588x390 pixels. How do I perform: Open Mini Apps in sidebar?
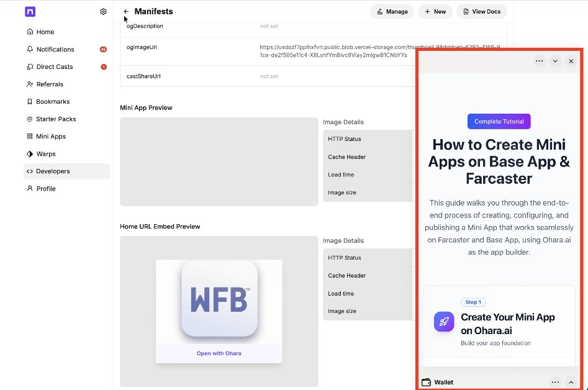(67, 137)
